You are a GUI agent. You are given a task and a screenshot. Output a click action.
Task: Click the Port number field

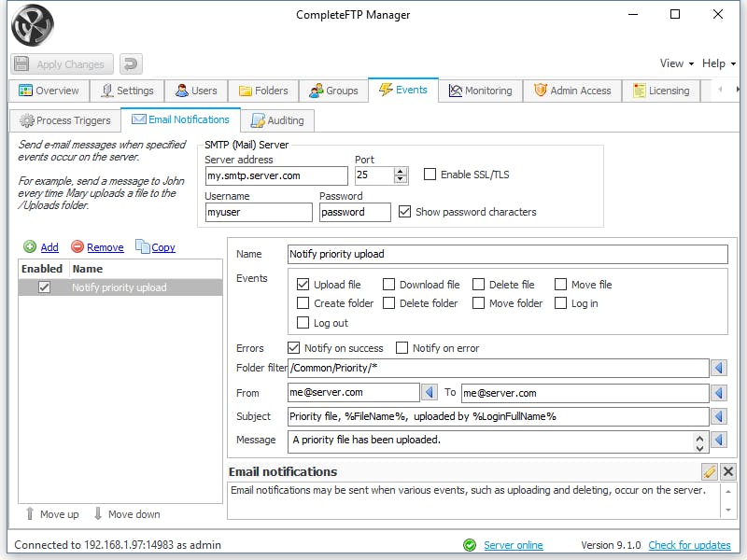coord(375,175)
